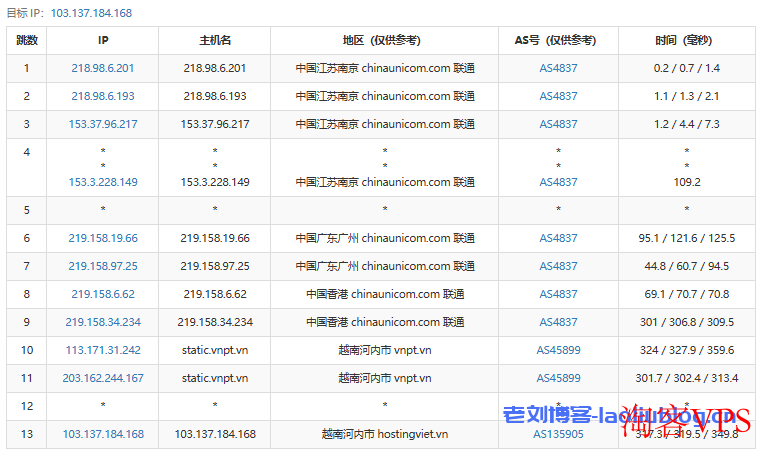This screenshot has width=762, height=453.
Task: Select region '中国江苏南京 chinaunicom.com 联通' in hop 1
Action: coord(384,68)
